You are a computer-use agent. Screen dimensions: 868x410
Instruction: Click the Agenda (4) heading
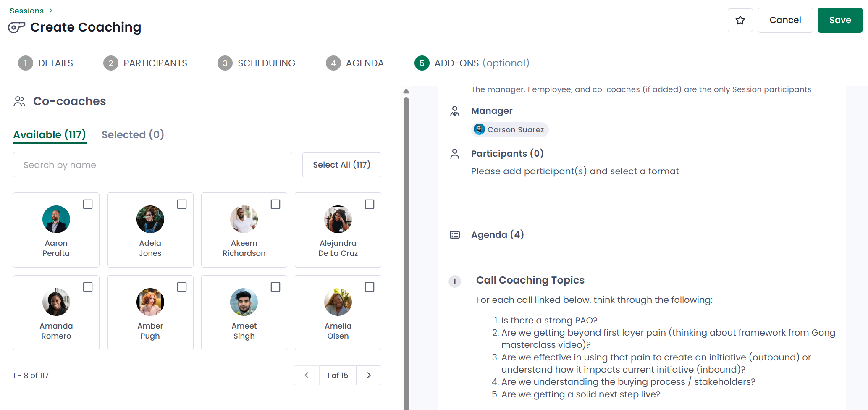[x=498, y=235]
